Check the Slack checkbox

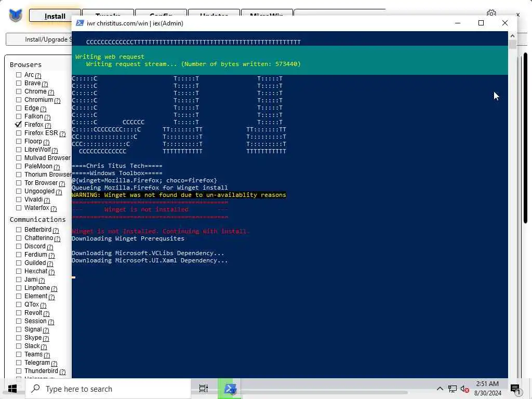click(x=19, y=346)
